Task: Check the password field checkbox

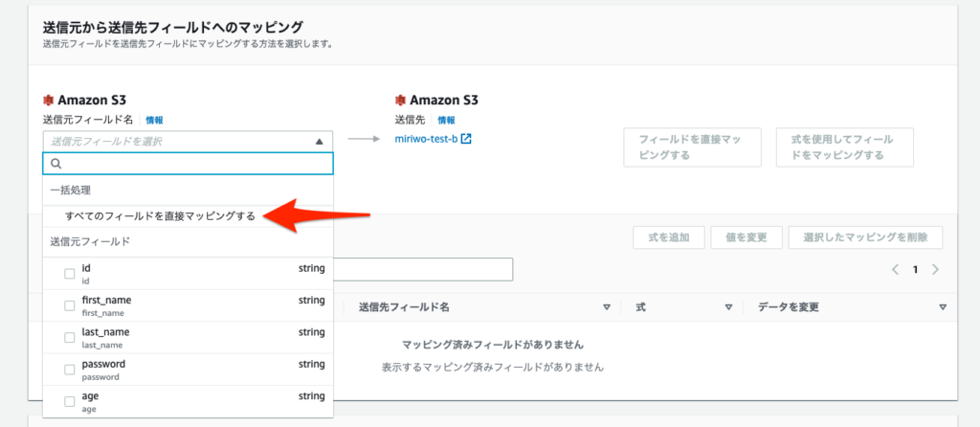Action: coord(70,370)
